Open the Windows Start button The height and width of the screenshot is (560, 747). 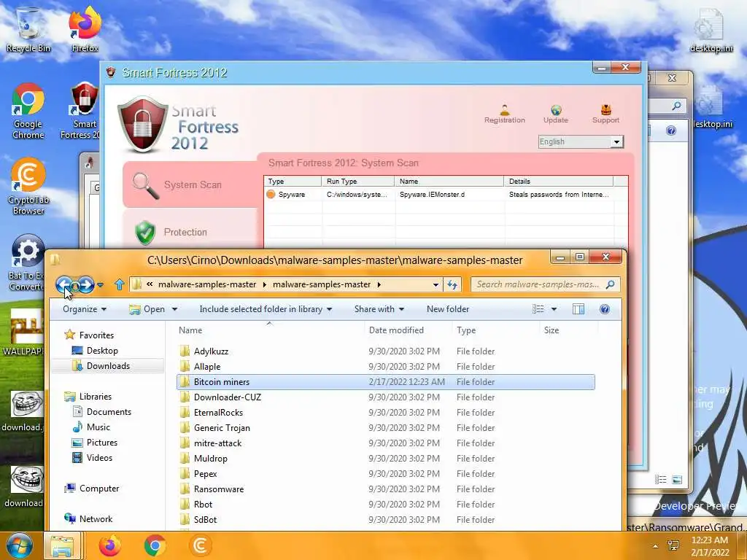pyautogui.click(x=19, y=545)
